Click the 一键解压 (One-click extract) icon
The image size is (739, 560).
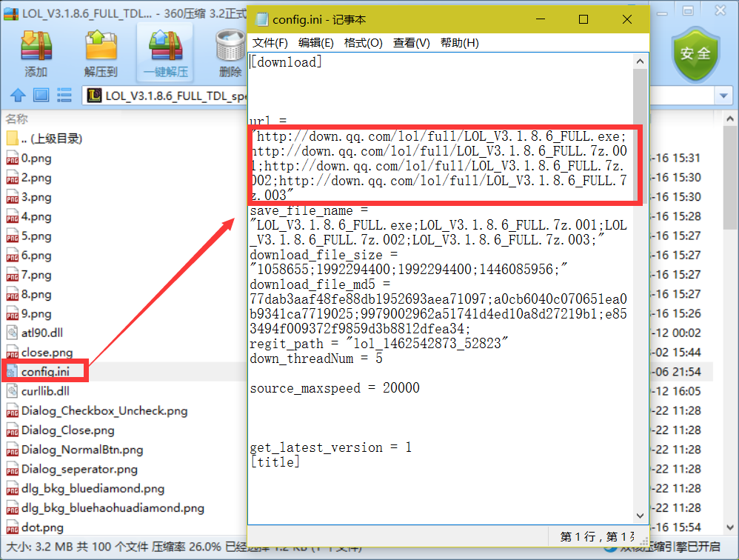click(x=165, y=46)
